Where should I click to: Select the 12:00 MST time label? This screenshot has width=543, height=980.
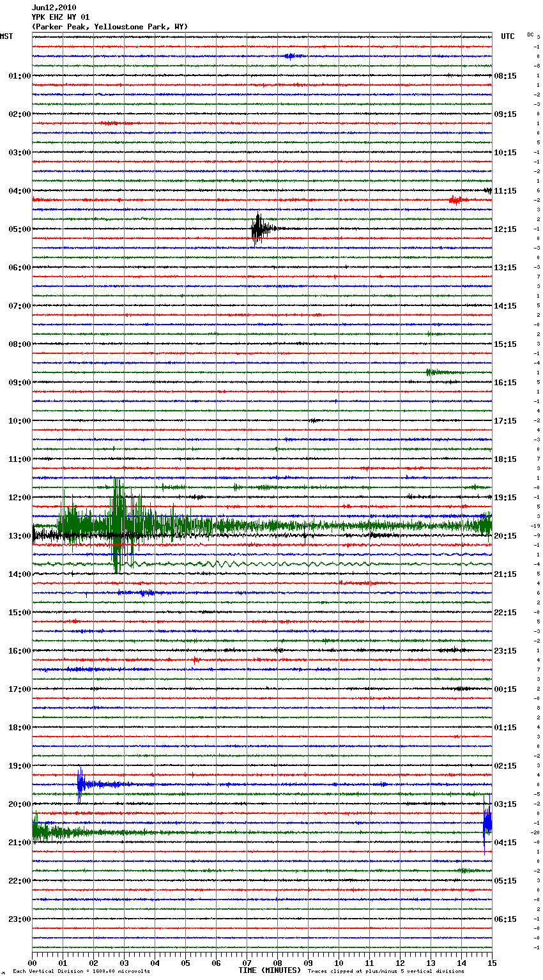coord(19,498)
